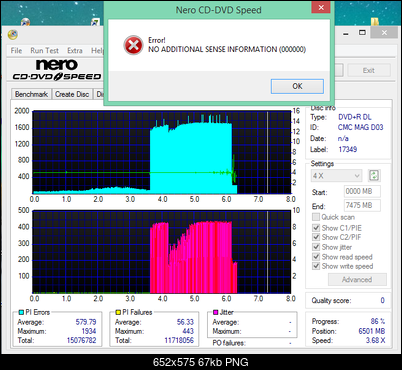
Task: Open the Run Test menu
Action: (44, 51)
